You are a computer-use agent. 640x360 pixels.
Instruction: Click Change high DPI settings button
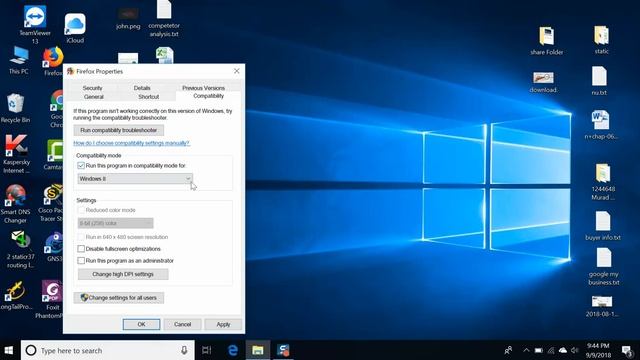coord(123,274)
